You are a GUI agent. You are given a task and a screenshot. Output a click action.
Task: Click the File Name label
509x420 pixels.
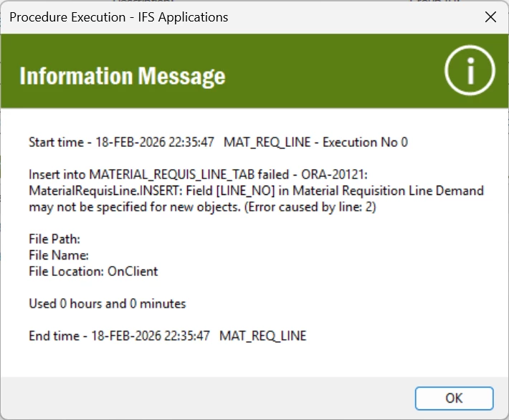[x=59, y=255]
